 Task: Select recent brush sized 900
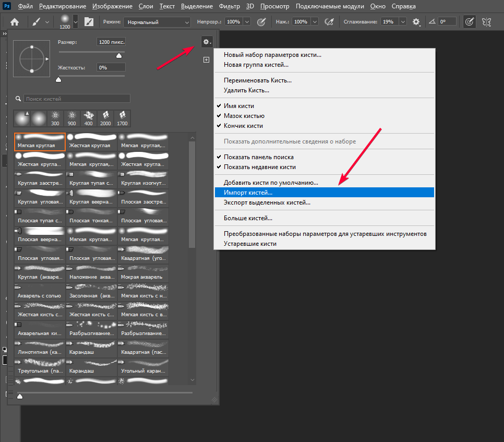tap(72, 118)
